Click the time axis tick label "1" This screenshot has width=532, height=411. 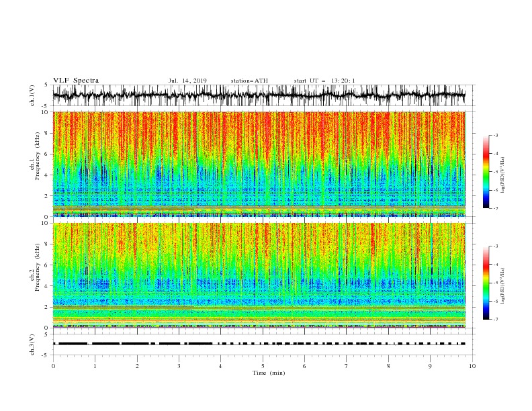coord(95,366)
